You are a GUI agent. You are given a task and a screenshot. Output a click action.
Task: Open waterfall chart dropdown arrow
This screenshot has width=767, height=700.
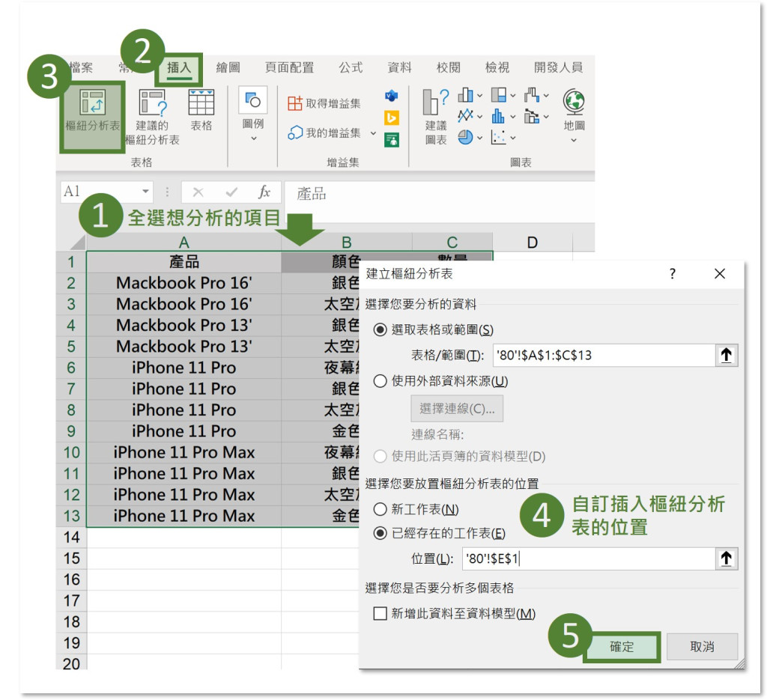click(546, 96)
